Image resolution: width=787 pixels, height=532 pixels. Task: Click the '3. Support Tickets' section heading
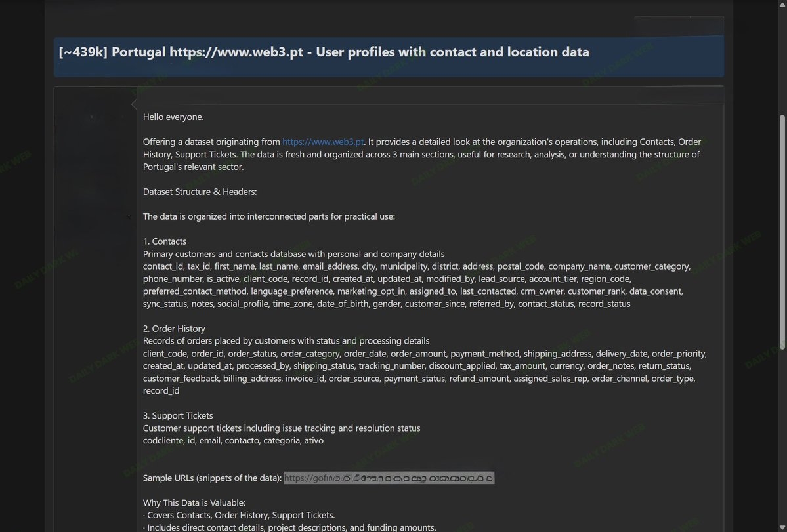[x=178, y=416]
